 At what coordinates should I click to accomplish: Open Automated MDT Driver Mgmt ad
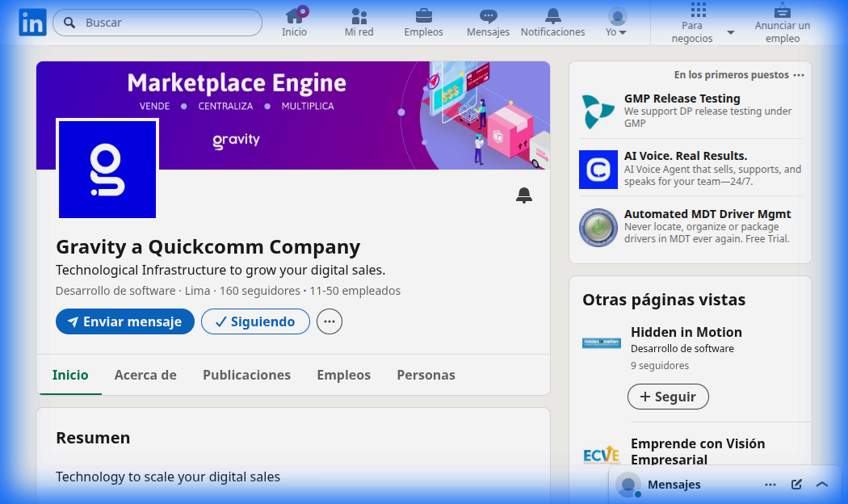coord(707,214)
